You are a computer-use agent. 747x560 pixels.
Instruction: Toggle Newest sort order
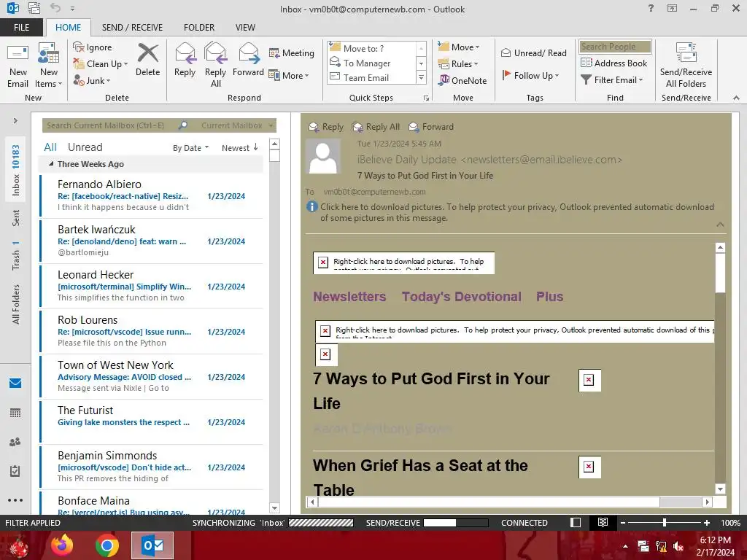[x=239, y=148]
